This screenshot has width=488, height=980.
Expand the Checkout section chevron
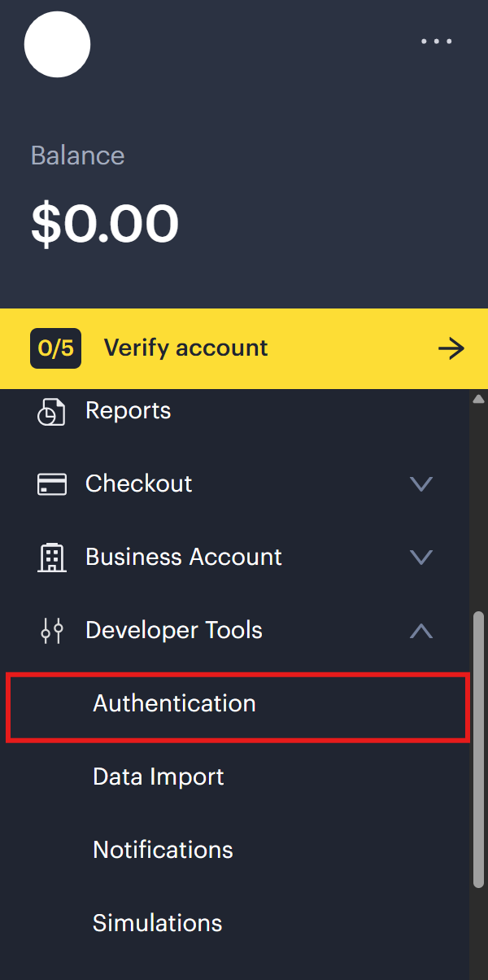[421, 484]
